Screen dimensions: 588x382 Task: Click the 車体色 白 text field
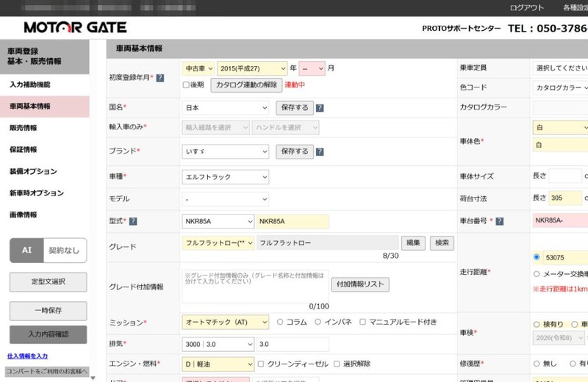point(560,145)
